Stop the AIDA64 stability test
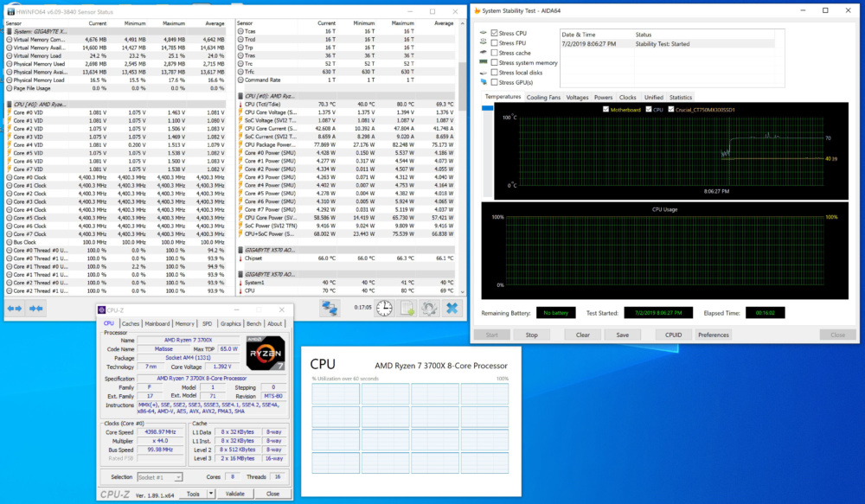 [531, 335]
